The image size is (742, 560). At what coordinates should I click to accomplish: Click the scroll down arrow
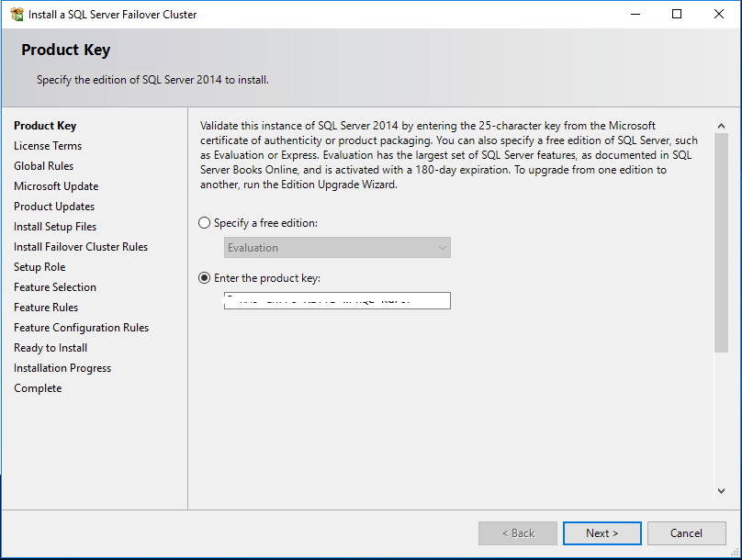[721, 491]
